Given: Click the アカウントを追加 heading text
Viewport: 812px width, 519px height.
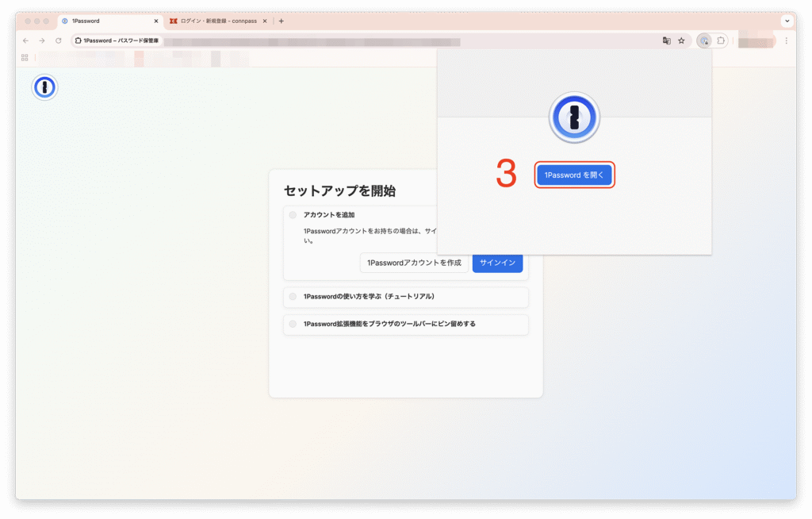Looking at the screenshot, I should click(329, 215).
